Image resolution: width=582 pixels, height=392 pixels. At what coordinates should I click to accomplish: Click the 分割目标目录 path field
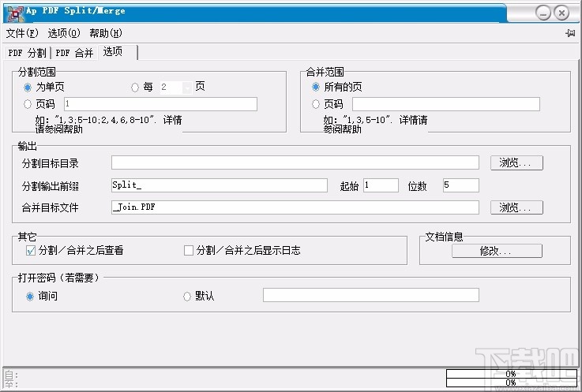click(295, 162)
